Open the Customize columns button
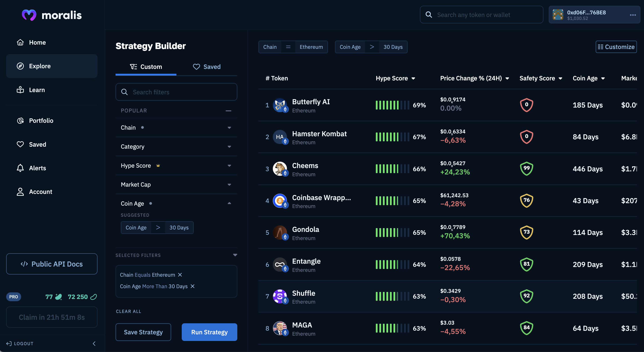The height and width of the screenshot is (352, 644). [616, 47]
